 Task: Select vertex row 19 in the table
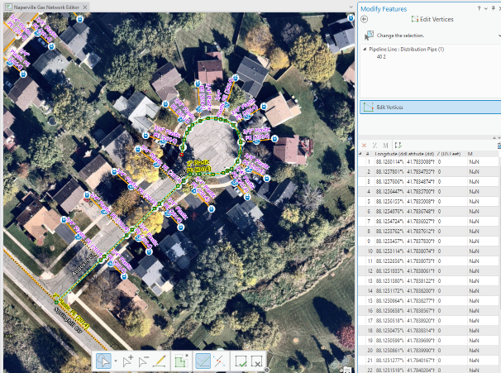(429, 341)
